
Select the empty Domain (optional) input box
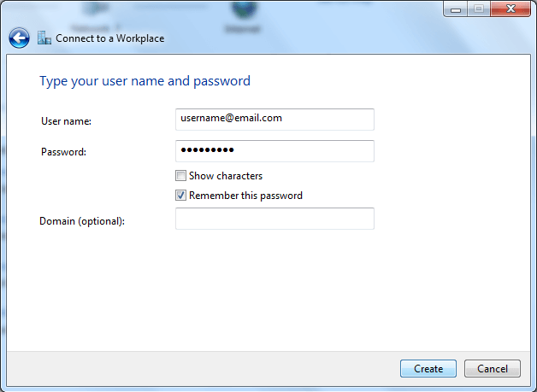click(x=274, y=219)
